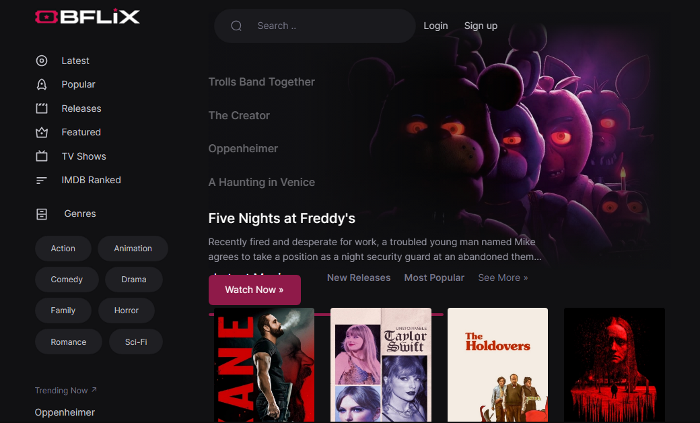Viewport: 700px width, 423px height.
Task: Click the search magnifier icon
Action: click(x=236, y=26)
